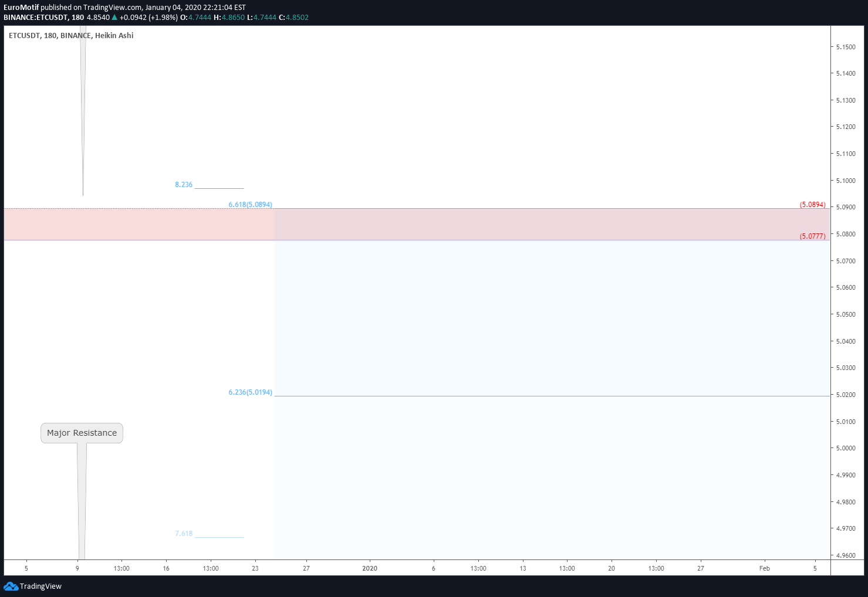The image size is (868, 597).
Task: Click the green up-arrow change indicator
Action: click(114, 18)
